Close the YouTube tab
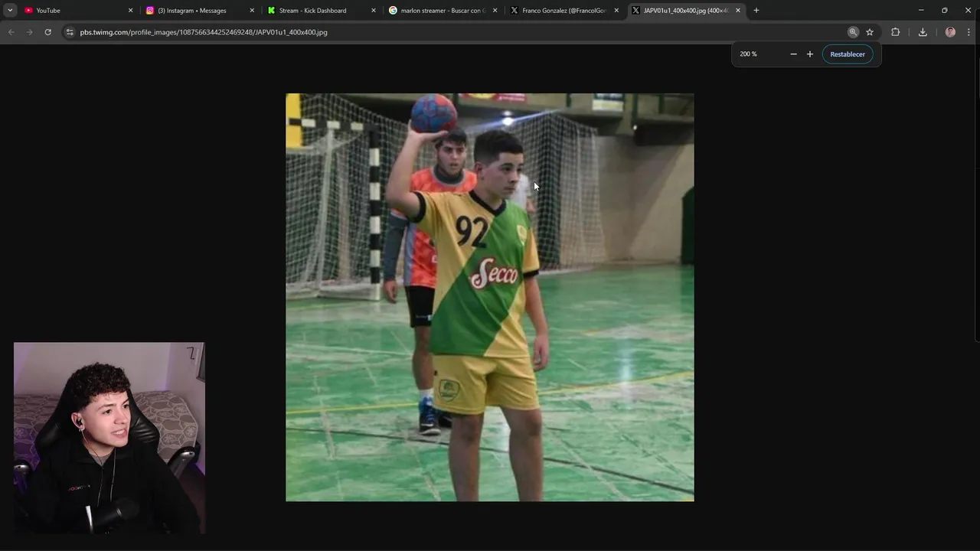 [130, 10]
